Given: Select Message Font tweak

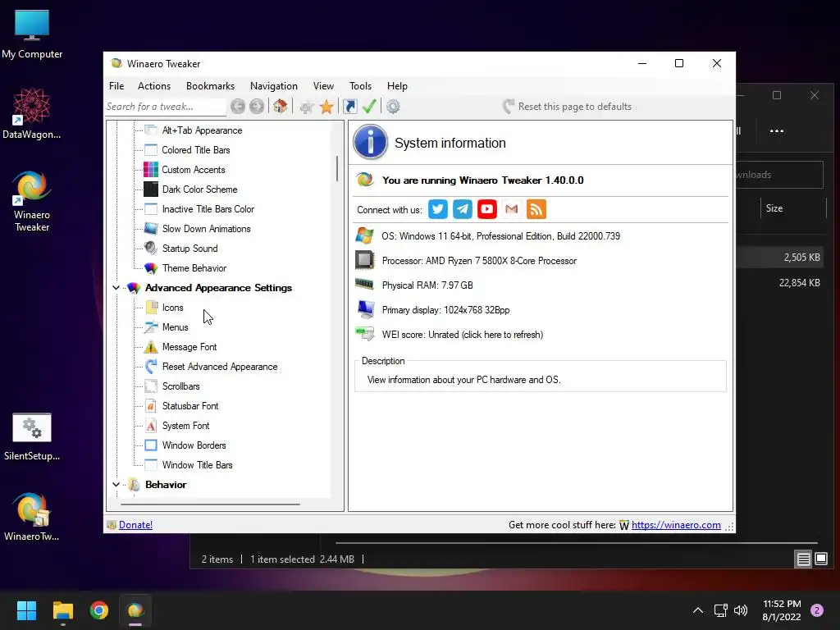Looking at the screenshot, I should (x=189, y=347).
